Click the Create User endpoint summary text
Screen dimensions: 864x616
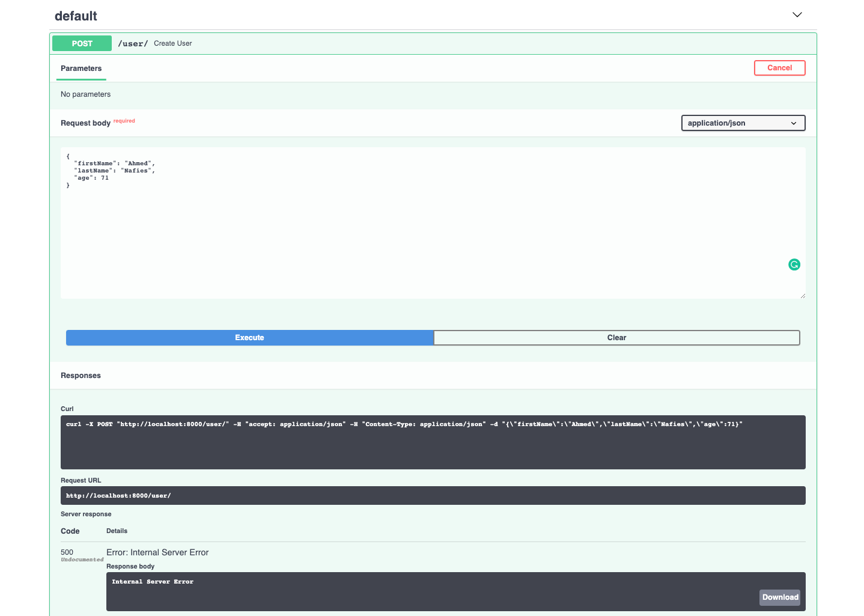(172, 43)
